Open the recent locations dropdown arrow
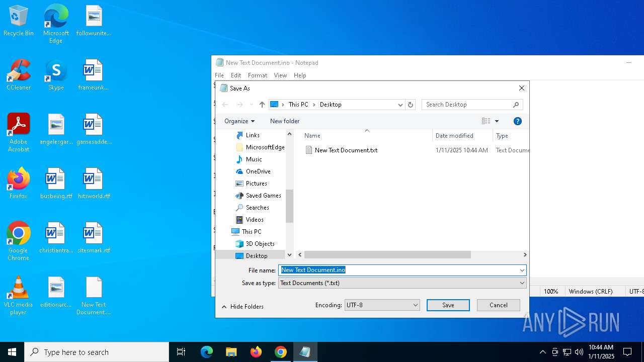This screenshot has width=644, height=362. pos(252,105)
